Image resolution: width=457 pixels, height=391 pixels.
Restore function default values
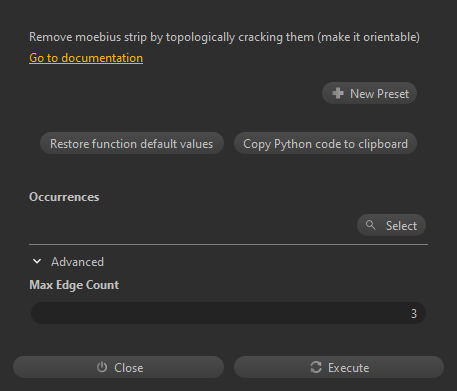pos(132,144)
